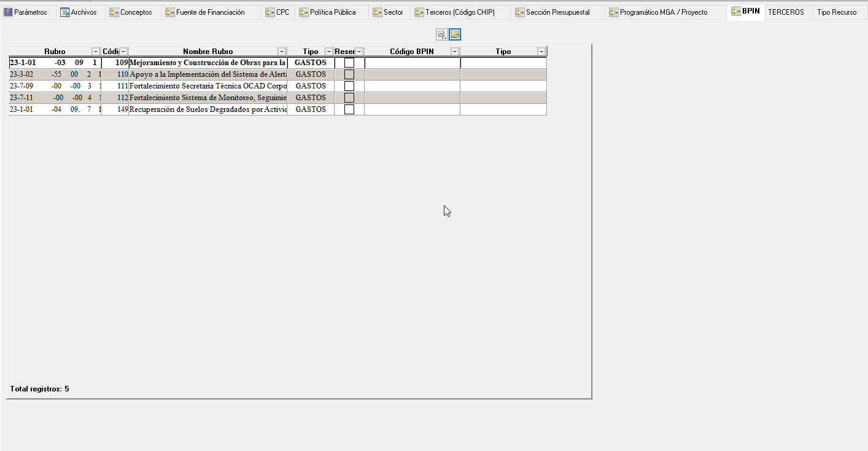868x451 pixels.
Task: Select Código value 110
Action: click(122, 74)
